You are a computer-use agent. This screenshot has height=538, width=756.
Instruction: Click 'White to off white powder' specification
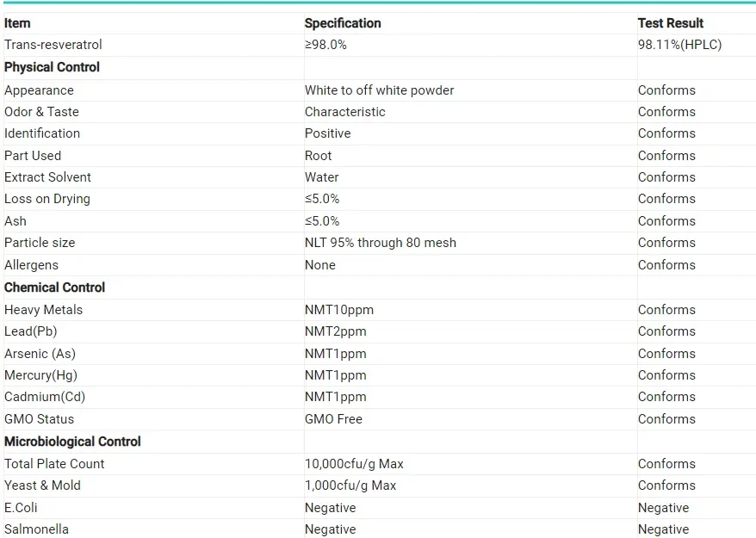379,90
